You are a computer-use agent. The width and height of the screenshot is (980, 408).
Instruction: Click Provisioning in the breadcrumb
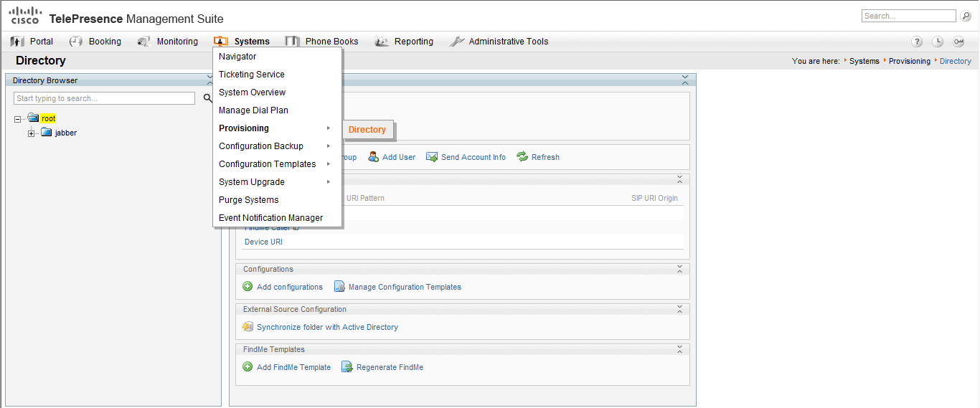click(x=910, y=61)
